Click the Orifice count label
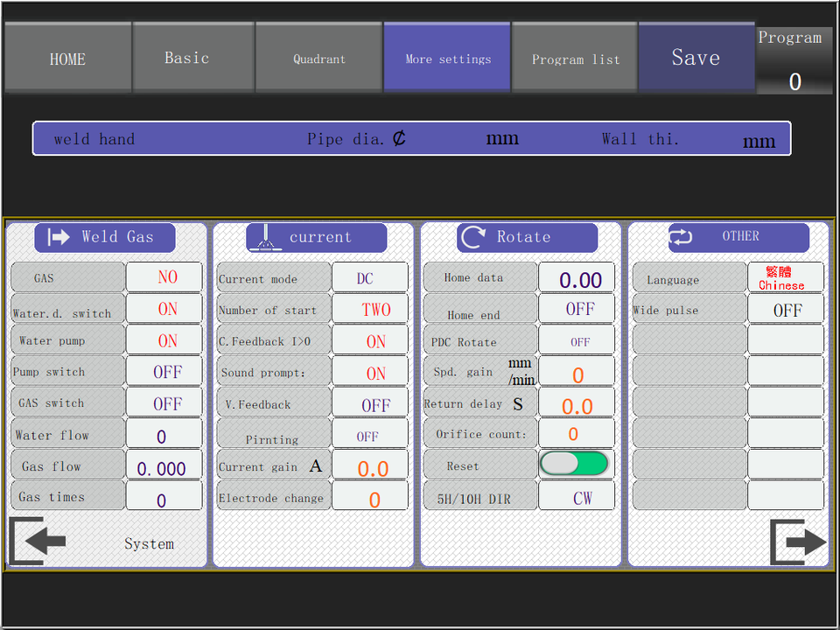This screenshot has height=630, width=840. tap(481, 435)
